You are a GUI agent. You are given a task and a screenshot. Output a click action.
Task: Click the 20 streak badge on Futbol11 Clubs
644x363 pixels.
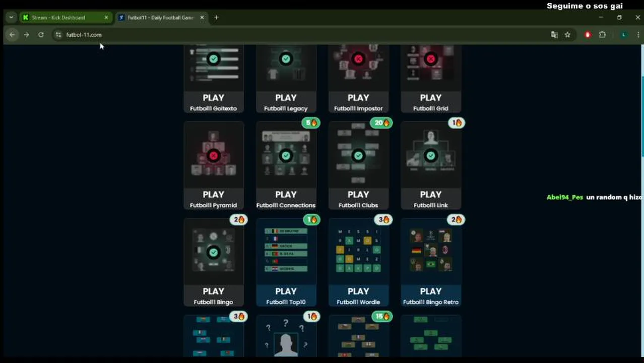pos(381,123)
